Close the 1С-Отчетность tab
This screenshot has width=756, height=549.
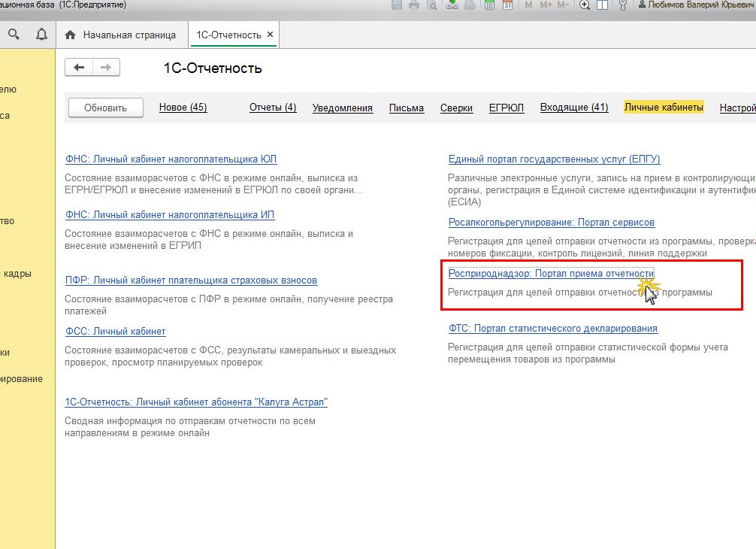pos(270,35)
